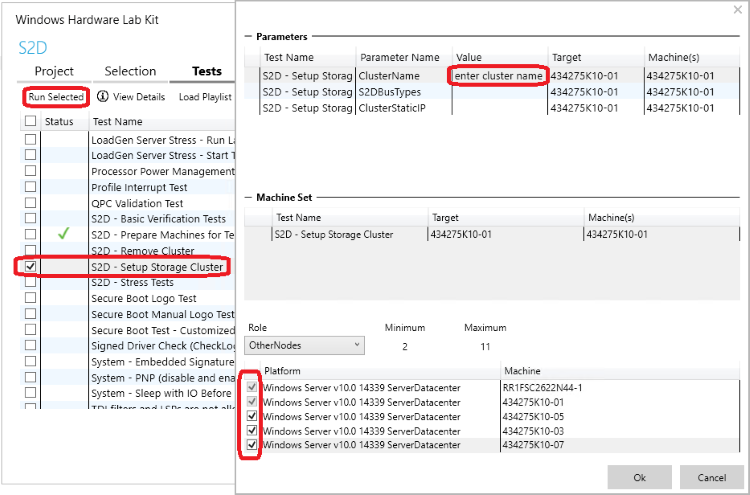Select Profile Interrupt Test row name
750x495 pixels.
tap(139, 187)
